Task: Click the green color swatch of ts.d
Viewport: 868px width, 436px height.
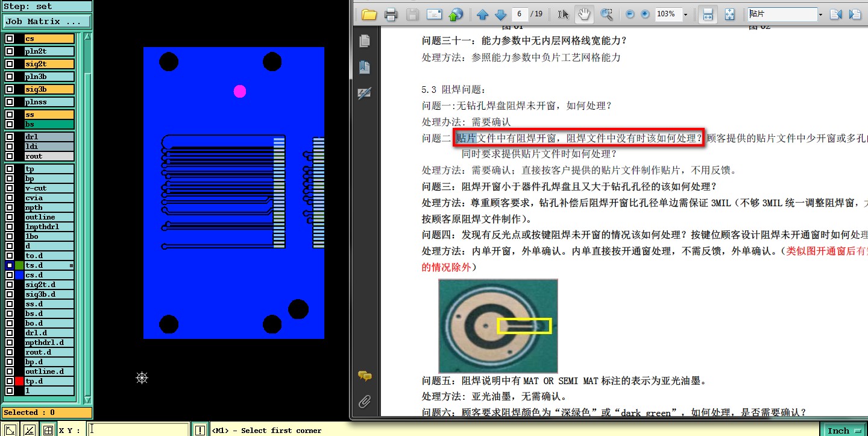Action: (19, 265)
